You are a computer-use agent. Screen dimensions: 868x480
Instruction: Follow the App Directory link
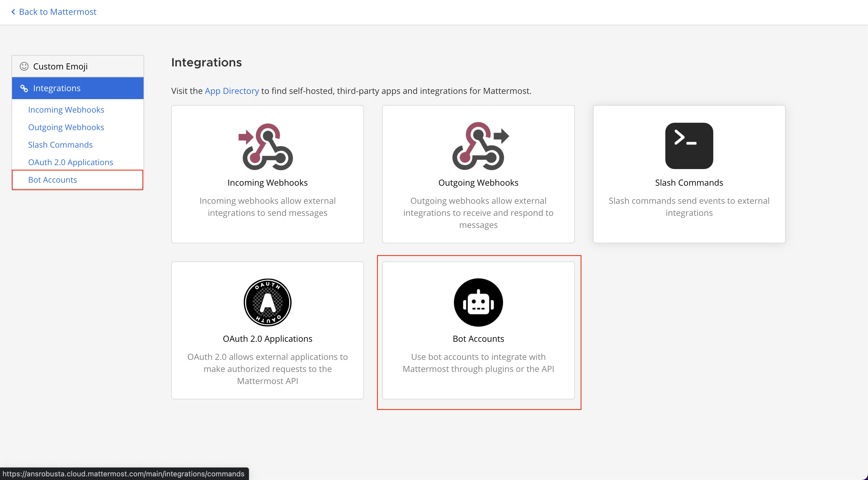coord(232,91)
